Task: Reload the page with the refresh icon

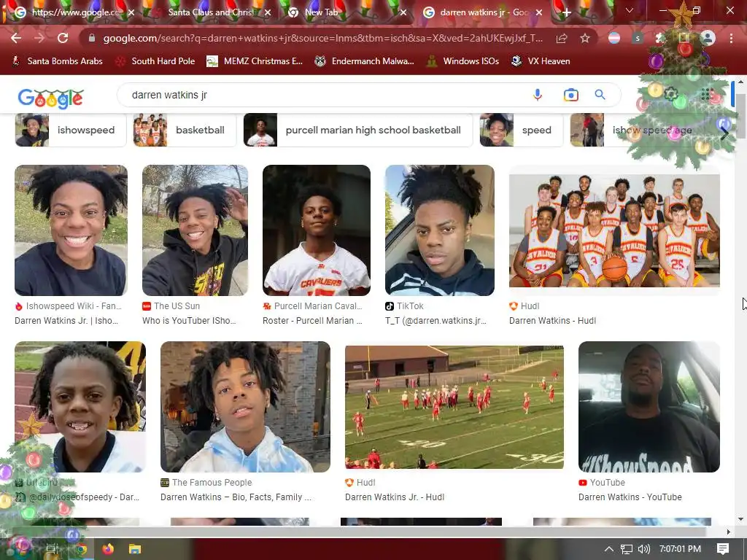Action: pos(63,38)
